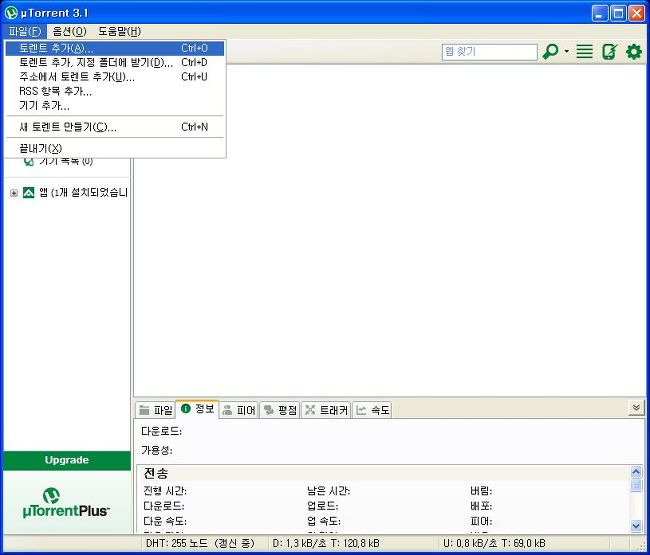Image resolution: width=650 pixels, height=555 pixels.
Task: Click the 가용성: label
Action: (x=157, y=450)
